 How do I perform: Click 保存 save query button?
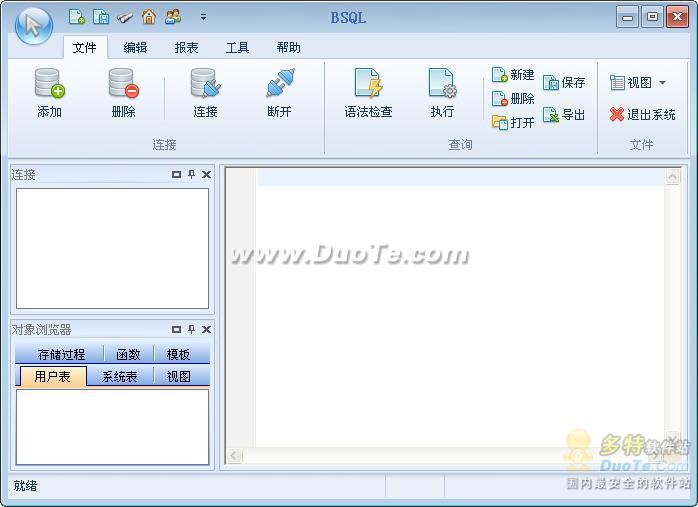564,82
